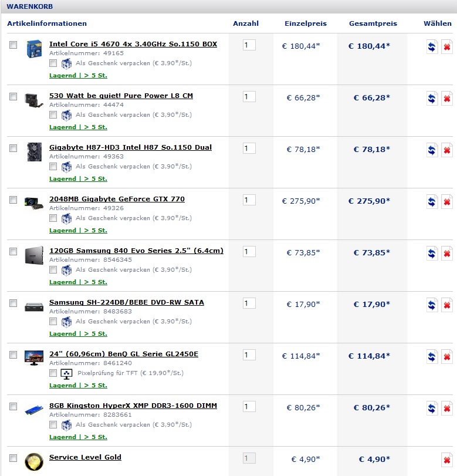457x476 pixels.
Task: Click the Samsung SSD thumbnail
Action: click(x=34, y=255)
